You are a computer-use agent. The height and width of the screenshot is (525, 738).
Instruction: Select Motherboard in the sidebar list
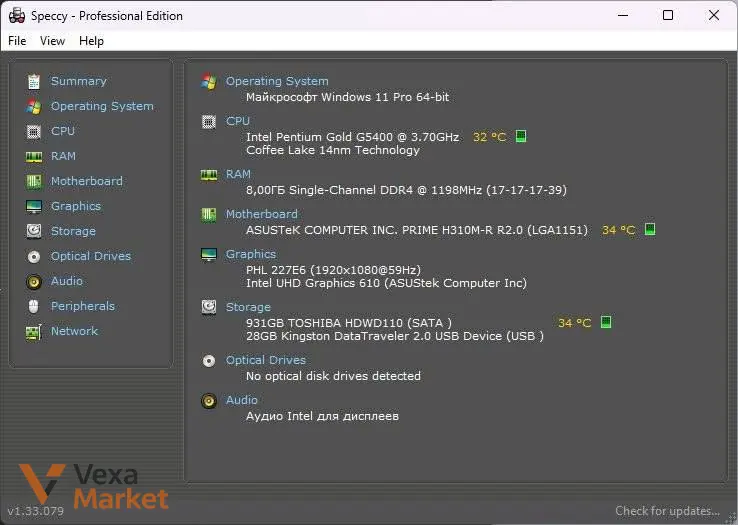[87, 181]
